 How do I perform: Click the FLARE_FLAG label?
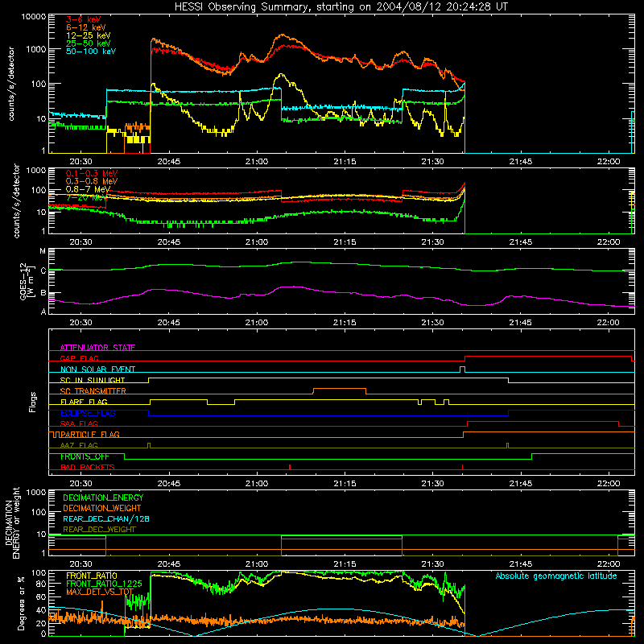click(x=84, y=402)
